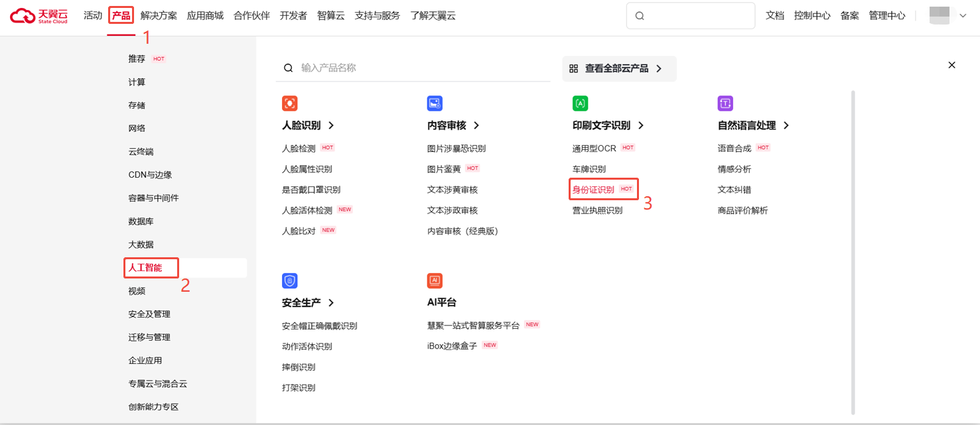Click the AI平台 orange icon
The image size is (980, 425).
pyautogui.click(x=435, y=281)
